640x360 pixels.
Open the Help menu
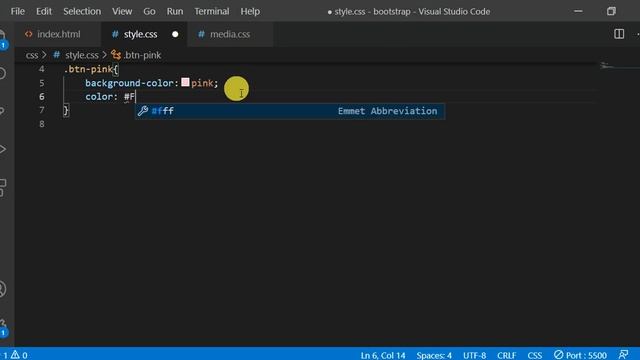tap(250, 11)
